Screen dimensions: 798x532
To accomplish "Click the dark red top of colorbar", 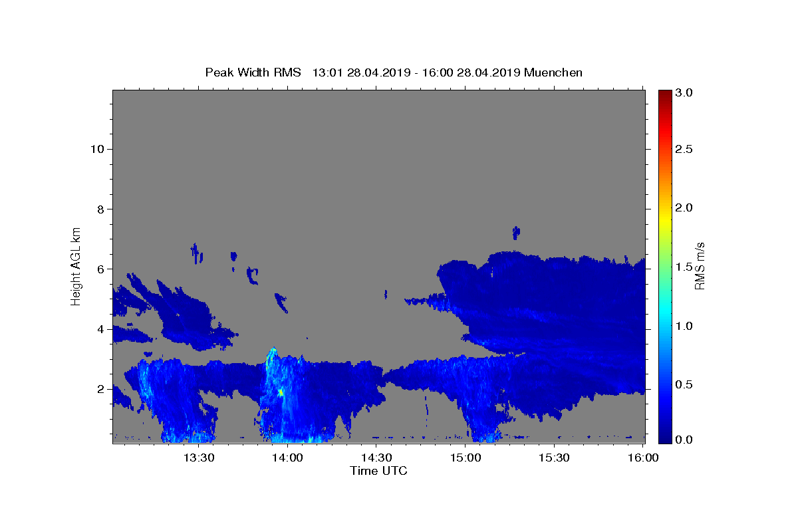I will tap(664, 96).
